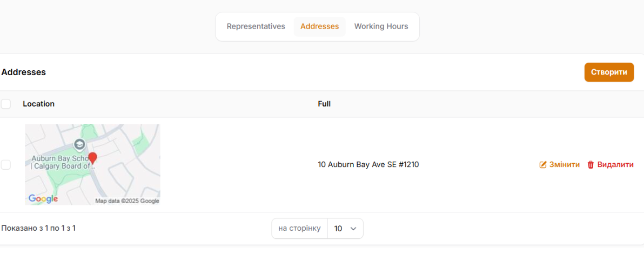
Task: Click the Location column header
Action: tap(38, 104)
